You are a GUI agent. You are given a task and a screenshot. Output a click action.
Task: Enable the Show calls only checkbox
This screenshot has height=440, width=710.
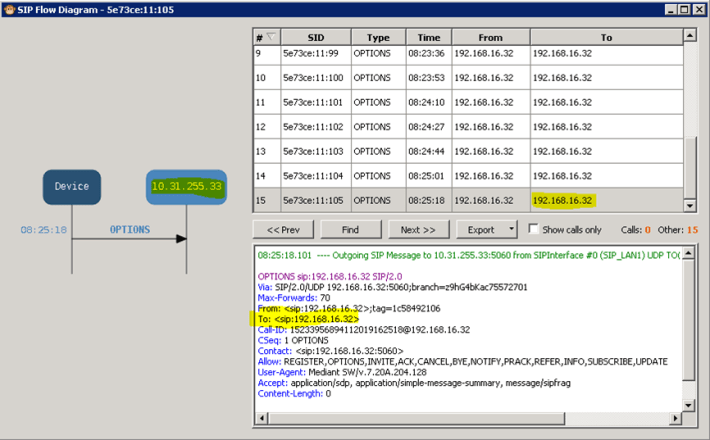click(534, 229)
